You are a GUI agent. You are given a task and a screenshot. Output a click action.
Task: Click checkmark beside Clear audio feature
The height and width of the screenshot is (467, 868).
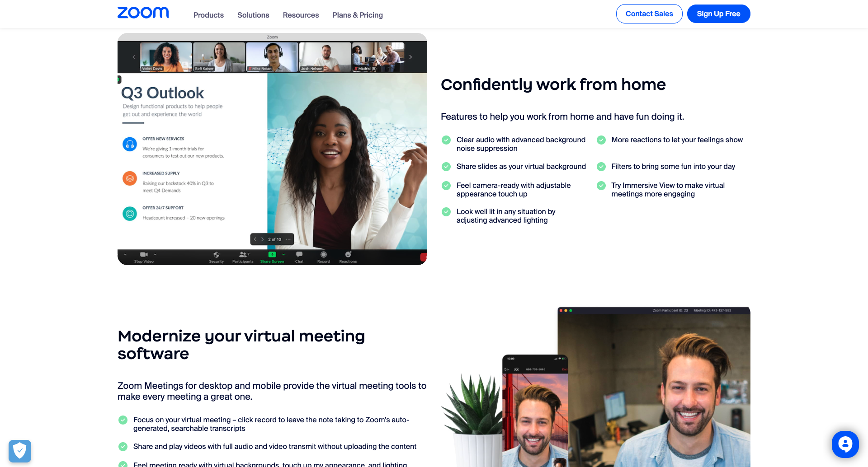(x=446, y=140)
